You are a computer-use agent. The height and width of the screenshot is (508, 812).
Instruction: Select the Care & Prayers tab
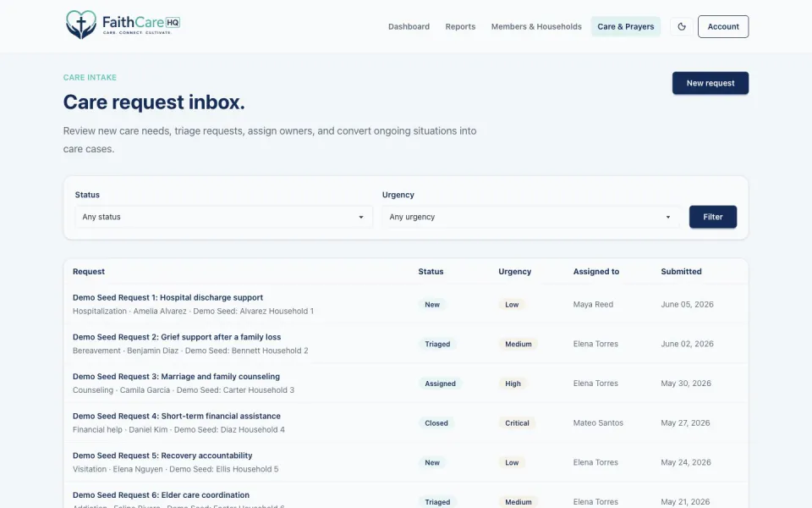coord(626,26)
